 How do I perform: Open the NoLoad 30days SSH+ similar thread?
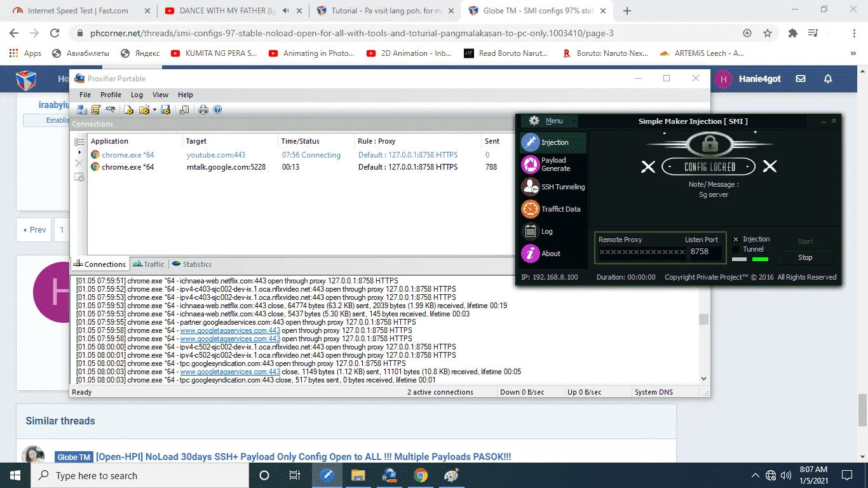[304, 457]
